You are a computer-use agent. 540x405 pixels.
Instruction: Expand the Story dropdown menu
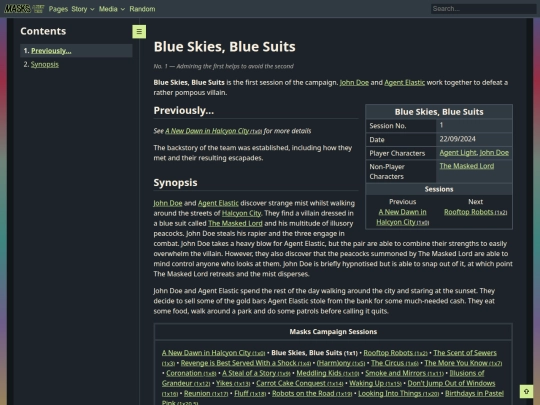(83, 9)
